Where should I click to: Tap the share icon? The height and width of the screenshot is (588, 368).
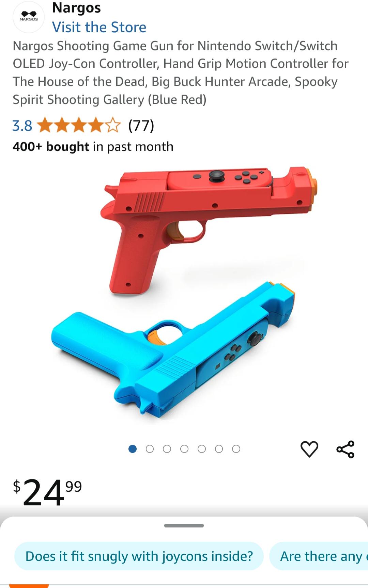(x=346, y=449)
